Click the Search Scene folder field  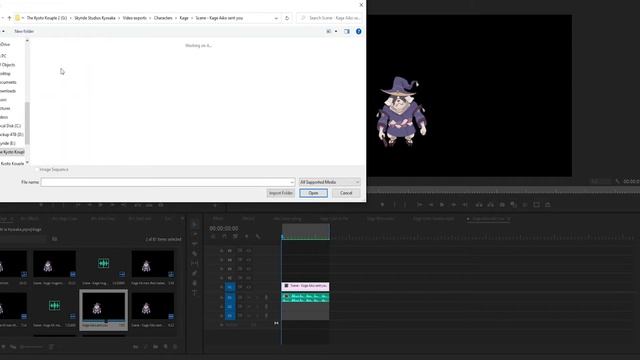pyautogui.click(x=330, y=18)
